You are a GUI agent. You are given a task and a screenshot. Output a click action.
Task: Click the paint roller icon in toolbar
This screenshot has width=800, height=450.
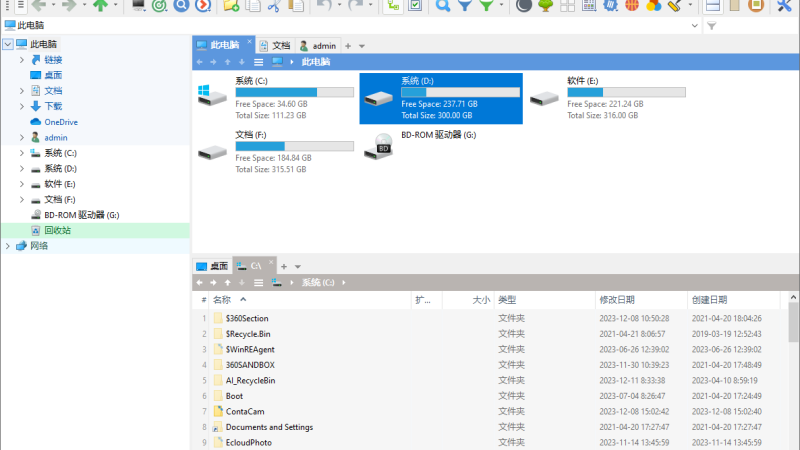click(x=675, y=5)
